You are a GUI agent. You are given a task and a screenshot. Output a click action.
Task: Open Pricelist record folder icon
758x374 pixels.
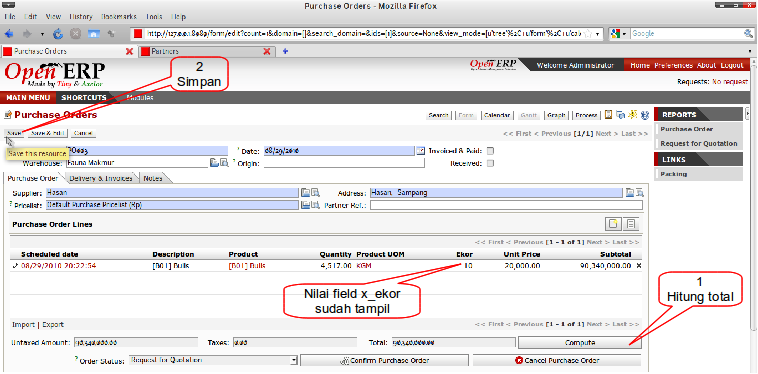click(x=306, y=205)
